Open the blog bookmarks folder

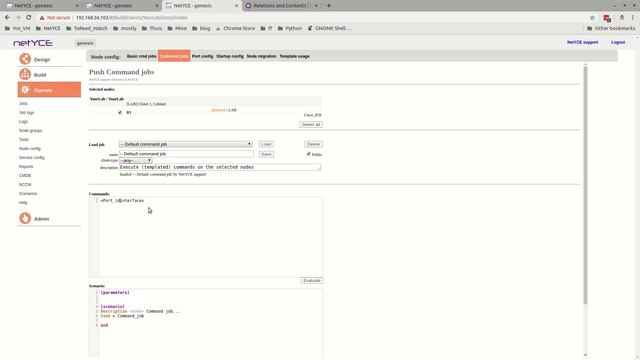(201, 28)
